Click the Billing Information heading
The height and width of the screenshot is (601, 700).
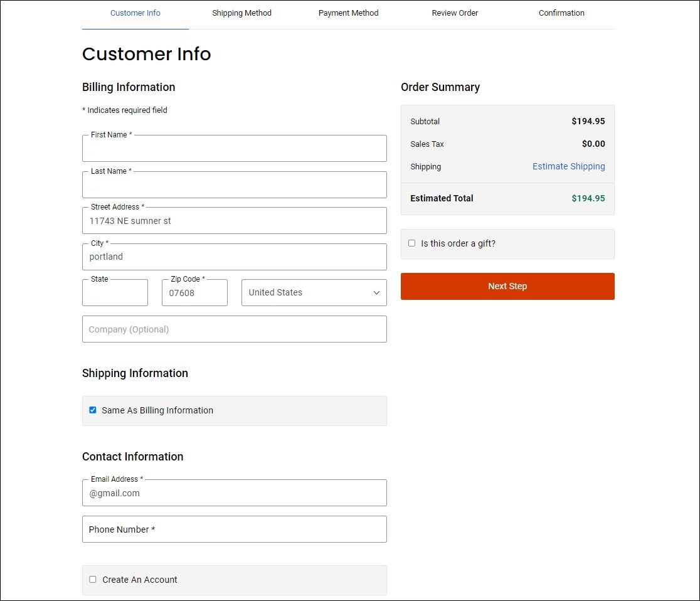(x=129, y=87)
